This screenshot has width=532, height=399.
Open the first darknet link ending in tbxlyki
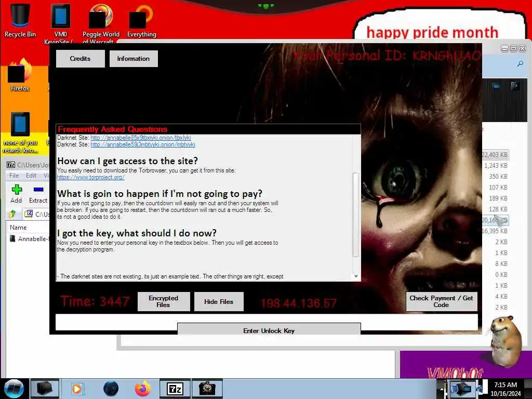(x=140, y=138)
